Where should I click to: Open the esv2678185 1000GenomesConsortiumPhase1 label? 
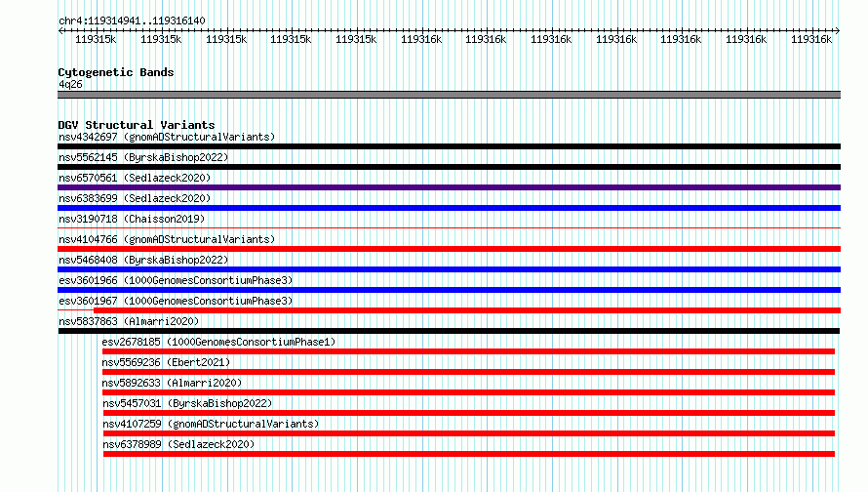tap(218, 342)
